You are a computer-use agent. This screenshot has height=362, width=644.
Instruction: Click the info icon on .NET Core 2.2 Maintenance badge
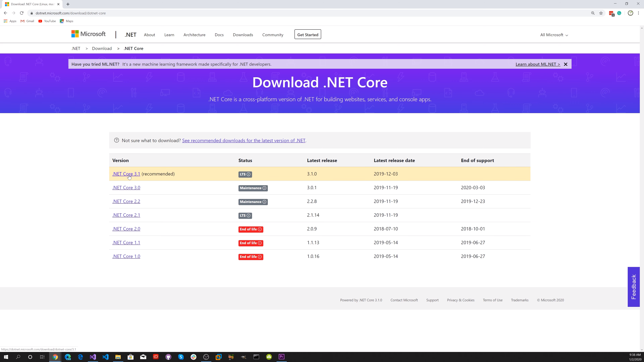[x=264, y=202]
